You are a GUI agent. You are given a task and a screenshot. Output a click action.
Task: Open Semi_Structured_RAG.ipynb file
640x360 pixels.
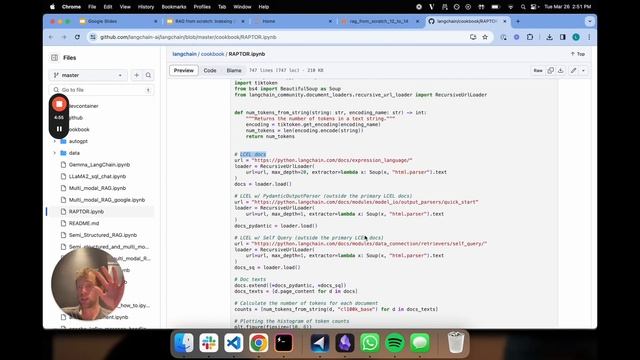tap(102, 235)
